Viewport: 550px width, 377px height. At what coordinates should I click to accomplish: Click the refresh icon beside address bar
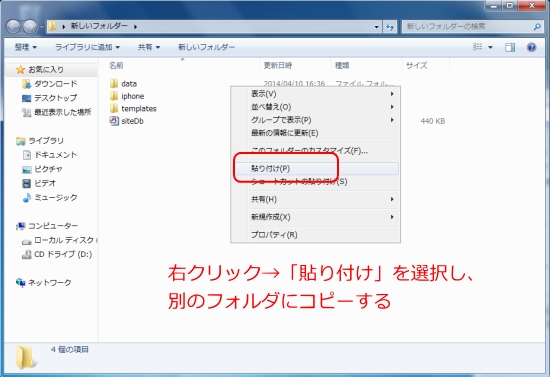[390, 27]
